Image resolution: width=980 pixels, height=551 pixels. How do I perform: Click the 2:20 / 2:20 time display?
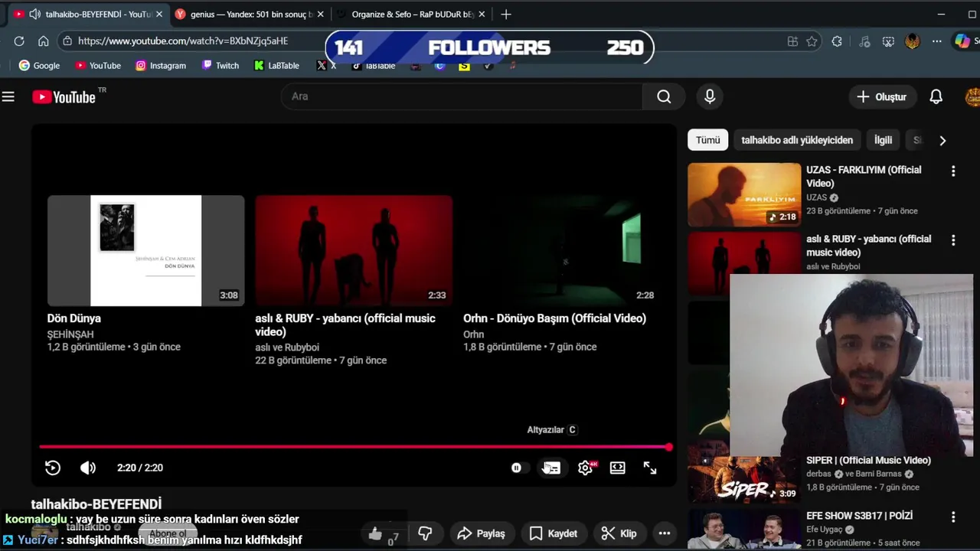[x=140, y=468]
